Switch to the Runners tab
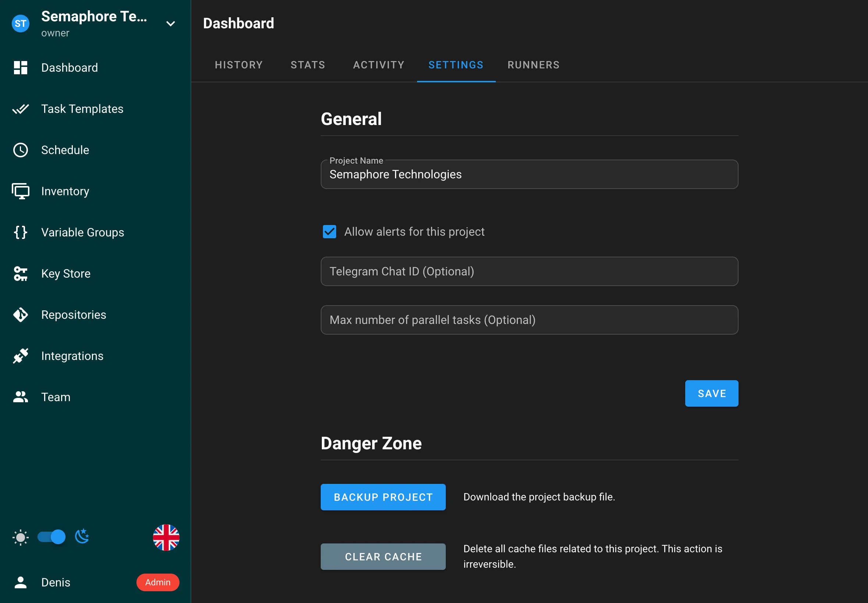Viewport: 868px width, 603px height. coord(533,65)
